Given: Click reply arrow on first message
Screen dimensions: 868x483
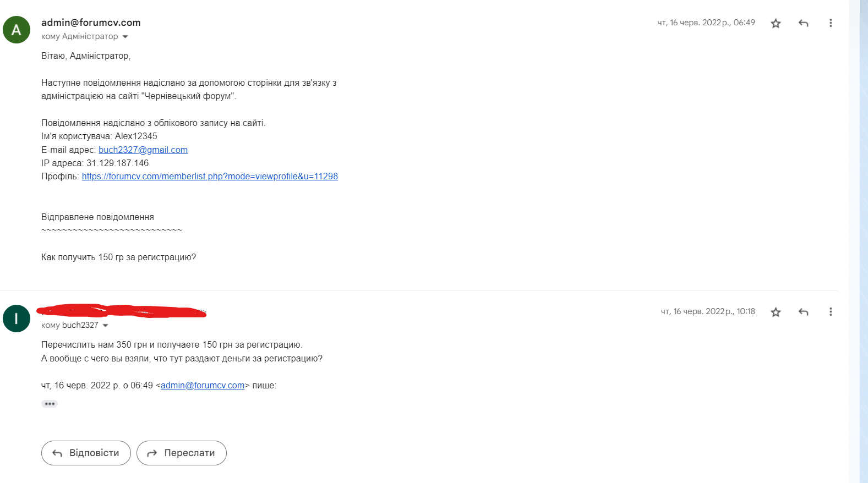Looking at the screenshot, I should point(803,23).
